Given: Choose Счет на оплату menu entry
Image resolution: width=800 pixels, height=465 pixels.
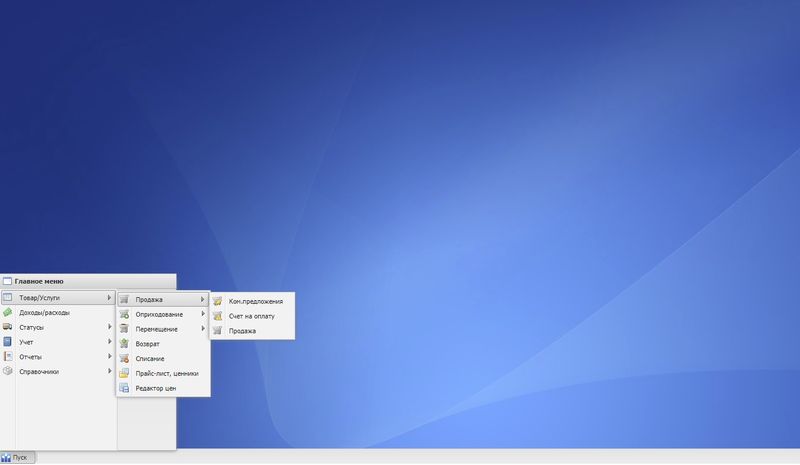Looking at the screenshot, I should point(252,316).
